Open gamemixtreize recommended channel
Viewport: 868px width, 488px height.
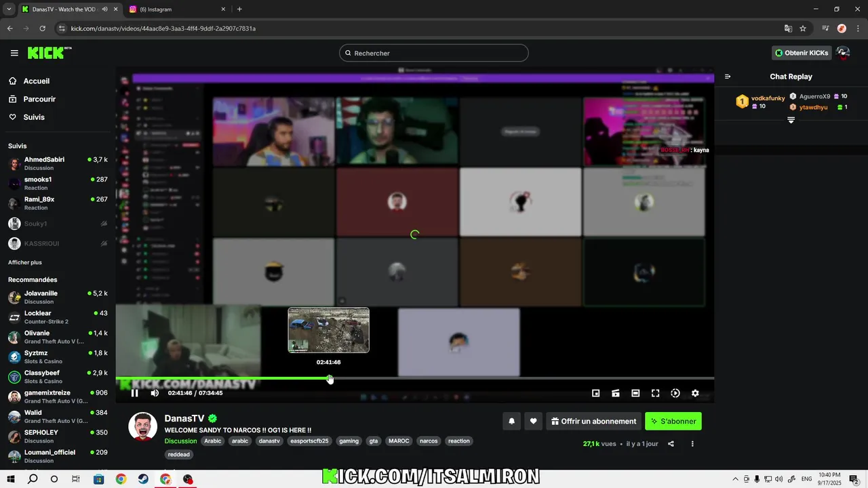pyautogui.click(x=58, y=396)
